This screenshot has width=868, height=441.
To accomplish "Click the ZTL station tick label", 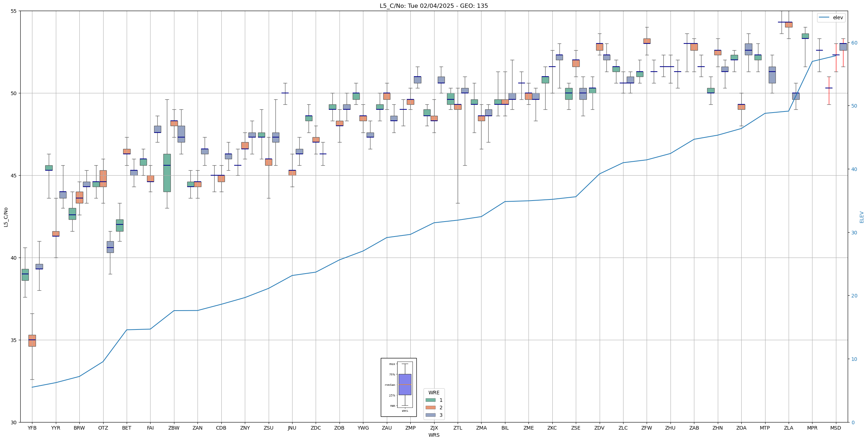I will click(458, 428).
